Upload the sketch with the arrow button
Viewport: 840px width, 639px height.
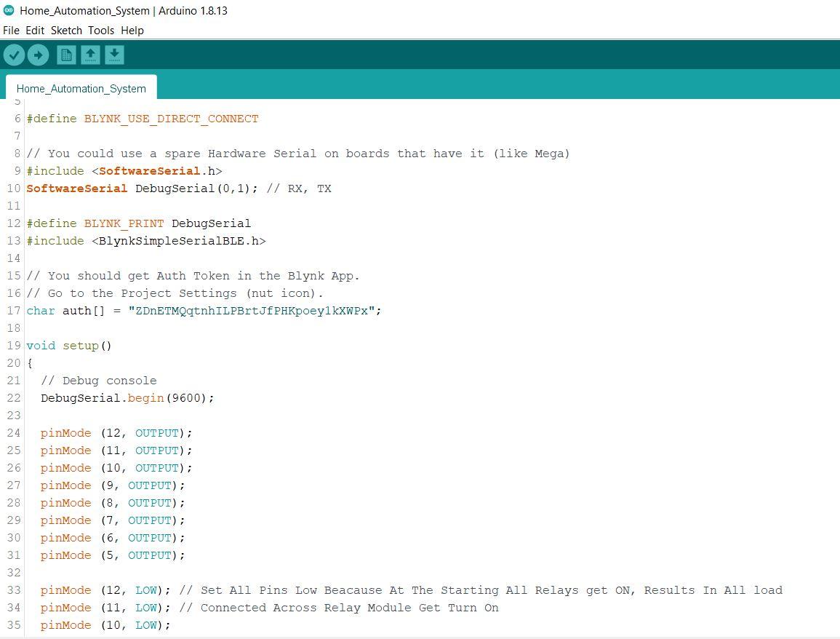[38, 55]
